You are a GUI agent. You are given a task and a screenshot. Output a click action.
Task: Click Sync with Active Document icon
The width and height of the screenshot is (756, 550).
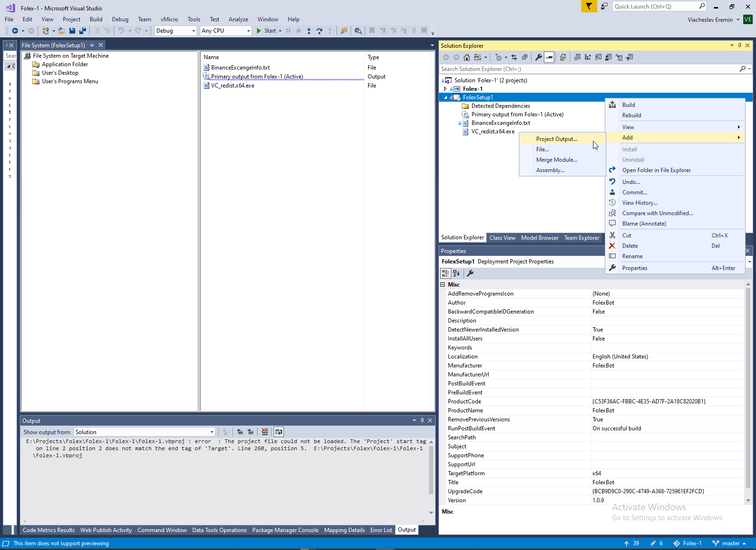[514, 57]
